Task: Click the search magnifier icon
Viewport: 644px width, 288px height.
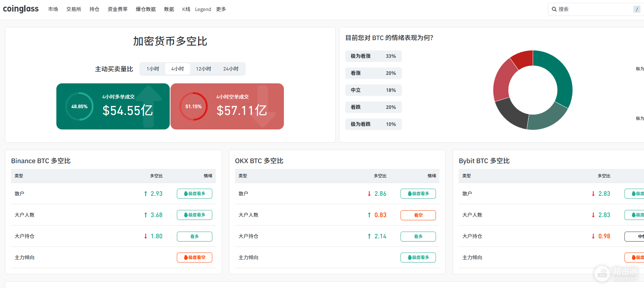Action: click(x=554, y=9)
